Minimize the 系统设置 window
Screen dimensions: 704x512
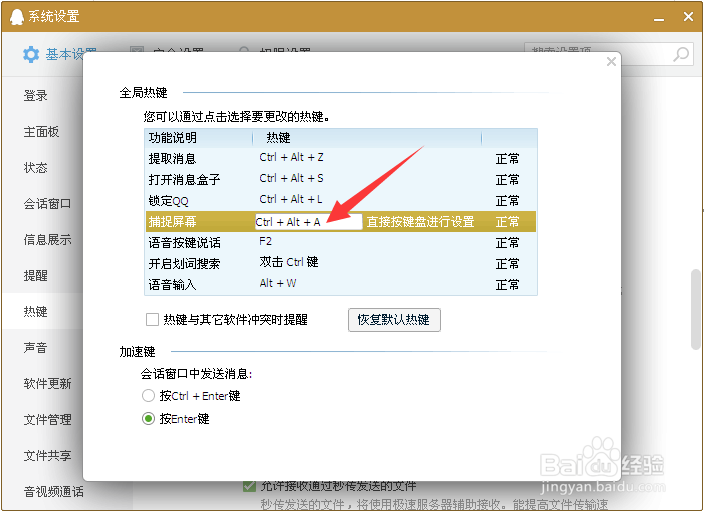coord(659,18)
